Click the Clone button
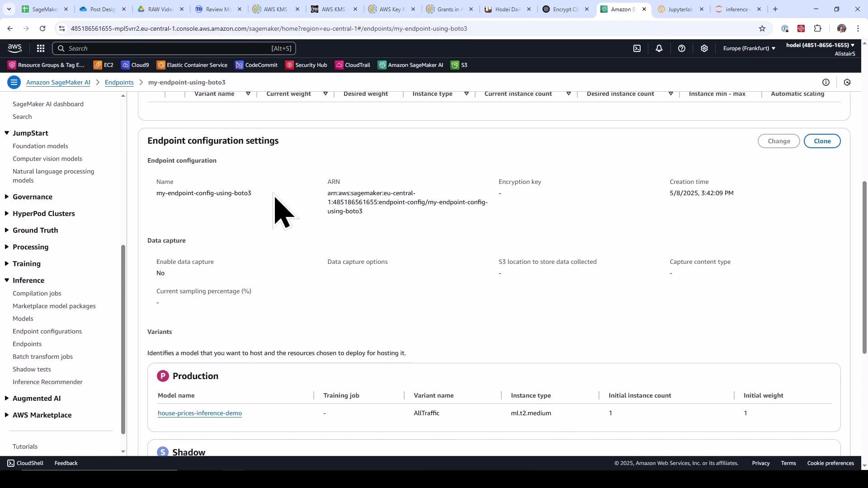This screenshot has width=868, height=488. [x=822, y=141]
